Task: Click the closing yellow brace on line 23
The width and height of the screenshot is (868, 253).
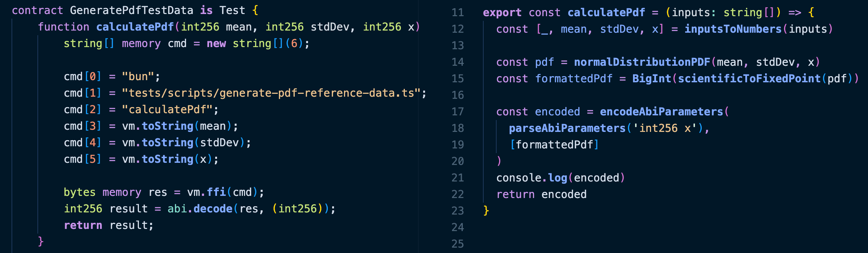Action: tap(486, 210)
